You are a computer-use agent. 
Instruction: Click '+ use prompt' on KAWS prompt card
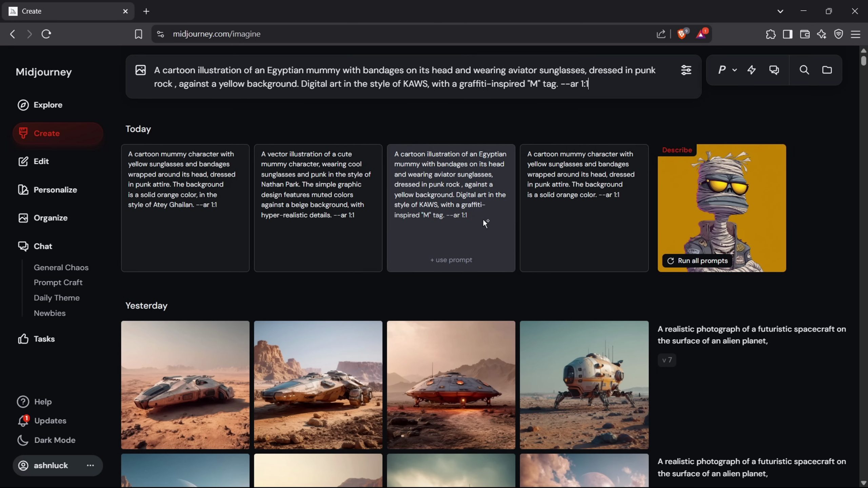pyautogui.click(x=451, y=260)
